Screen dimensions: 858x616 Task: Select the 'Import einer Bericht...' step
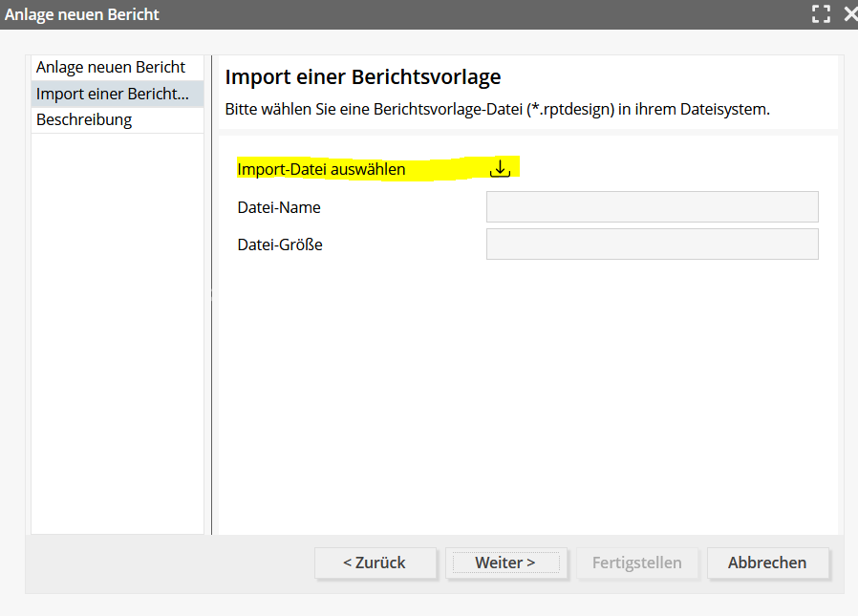118,95
